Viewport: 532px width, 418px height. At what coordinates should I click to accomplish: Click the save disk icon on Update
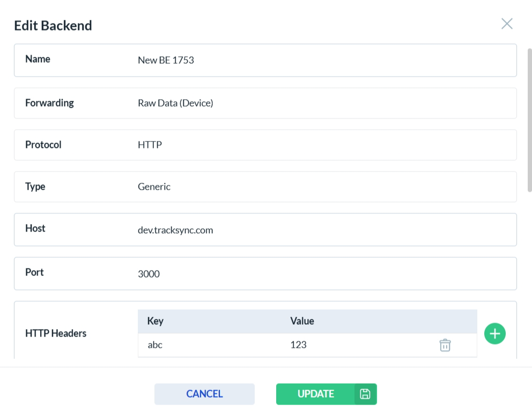pos(365,394)
